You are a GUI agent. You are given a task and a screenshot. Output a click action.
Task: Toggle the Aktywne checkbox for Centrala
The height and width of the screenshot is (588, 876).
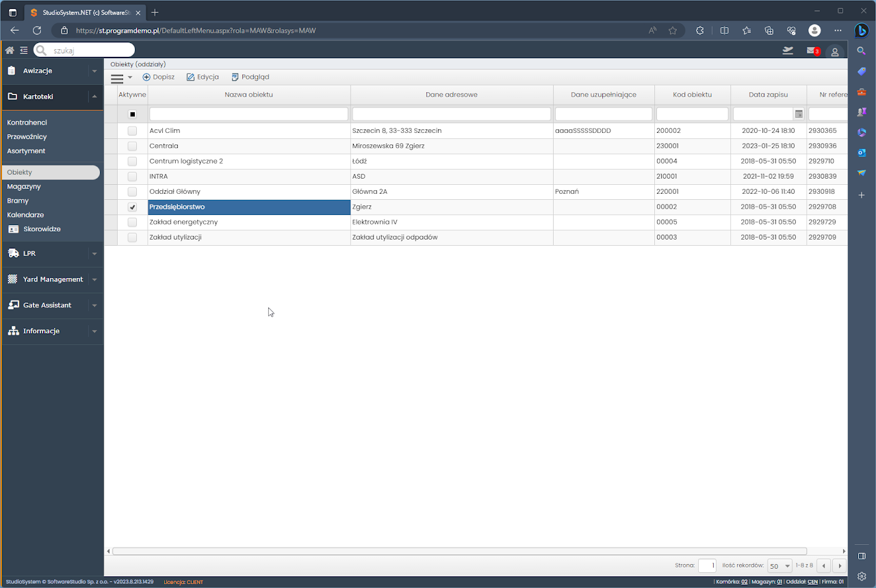[132, 146]
